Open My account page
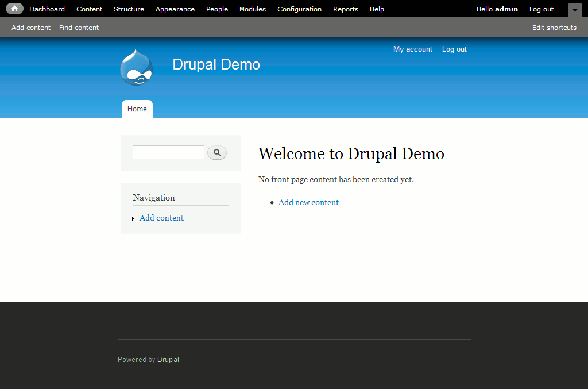 click(412, 49)
